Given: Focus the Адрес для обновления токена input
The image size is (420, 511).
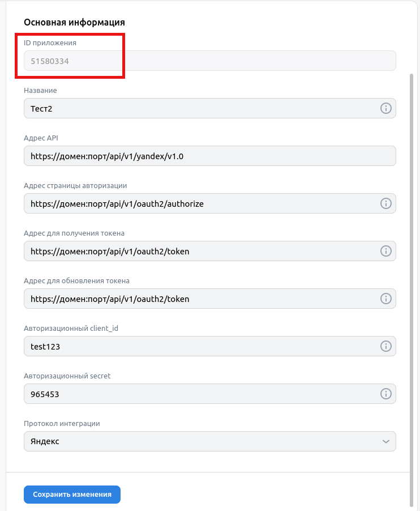Looking at the screenshot, I should 198,299.
